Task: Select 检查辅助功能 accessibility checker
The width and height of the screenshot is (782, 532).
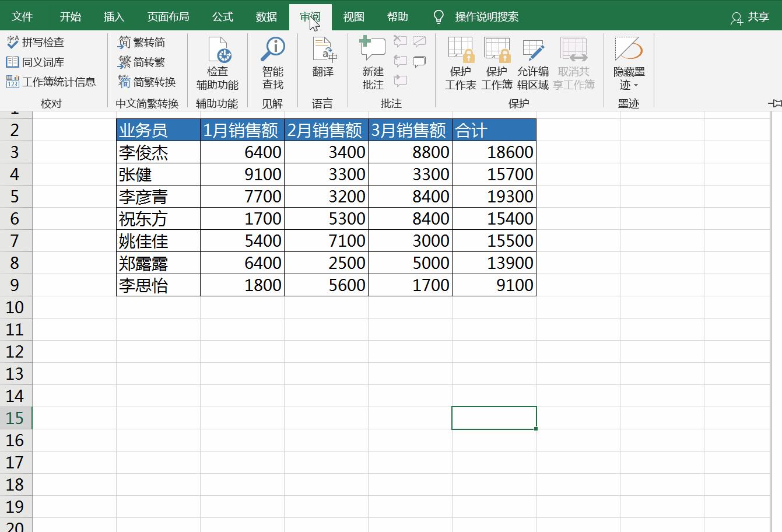Action: 218,64
